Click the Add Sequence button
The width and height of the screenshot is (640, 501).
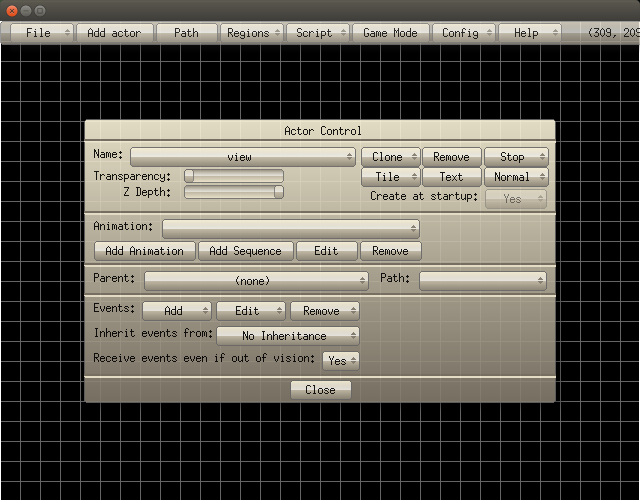tap(246, 251)
